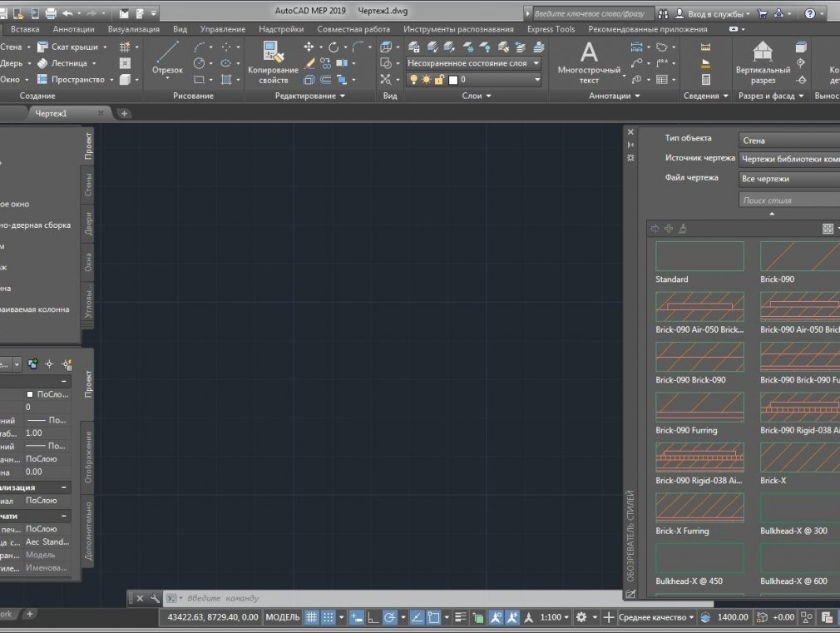
Task: Open annotation scale 1:100 dropdown
Action: [554, 617]
